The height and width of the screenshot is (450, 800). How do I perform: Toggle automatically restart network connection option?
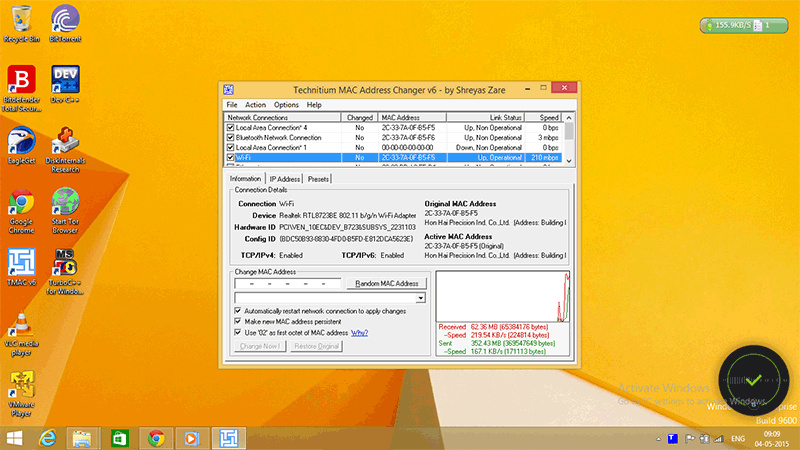coord(237,311)
